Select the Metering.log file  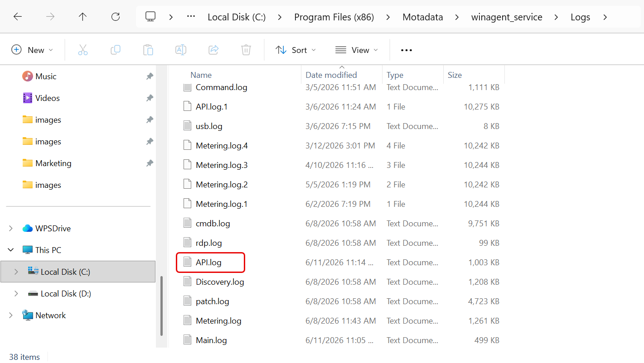pyautogui.click(x=218, y=321)
